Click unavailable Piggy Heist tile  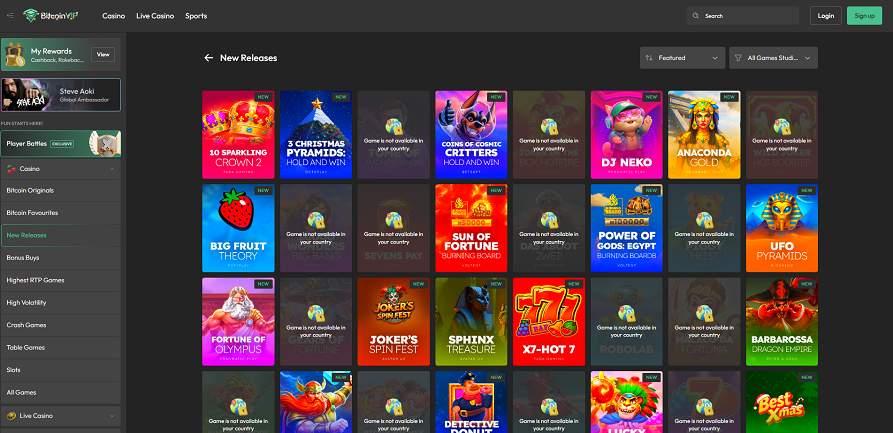704,228
